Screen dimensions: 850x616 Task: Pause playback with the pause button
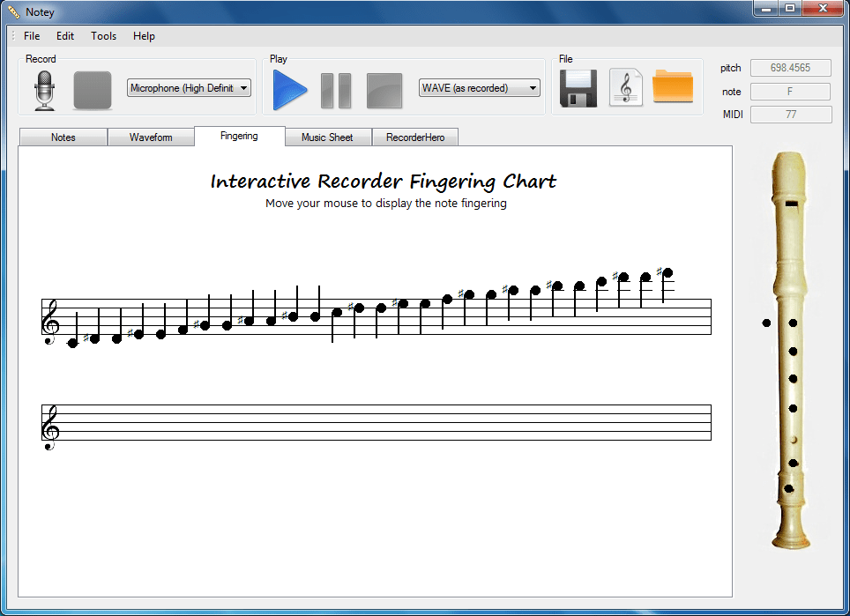(336, 91)
